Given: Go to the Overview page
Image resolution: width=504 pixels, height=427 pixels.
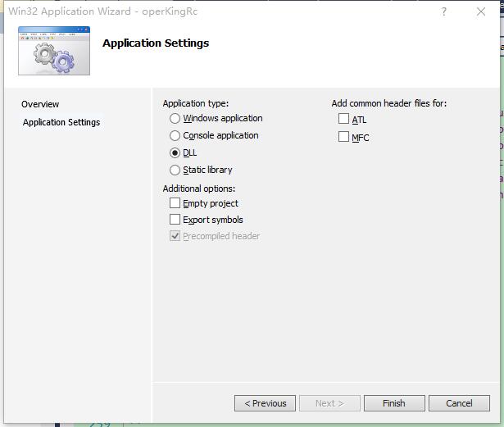Looking at the screenshot, I should point(40,104).
